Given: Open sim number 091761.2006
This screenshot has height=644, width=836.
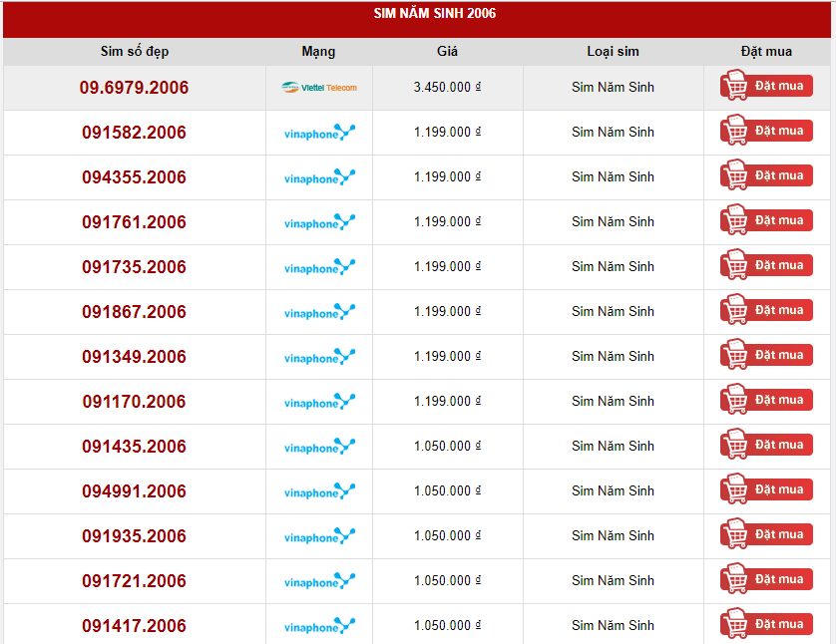Looking at the screenshot, I should click(134, 222).
